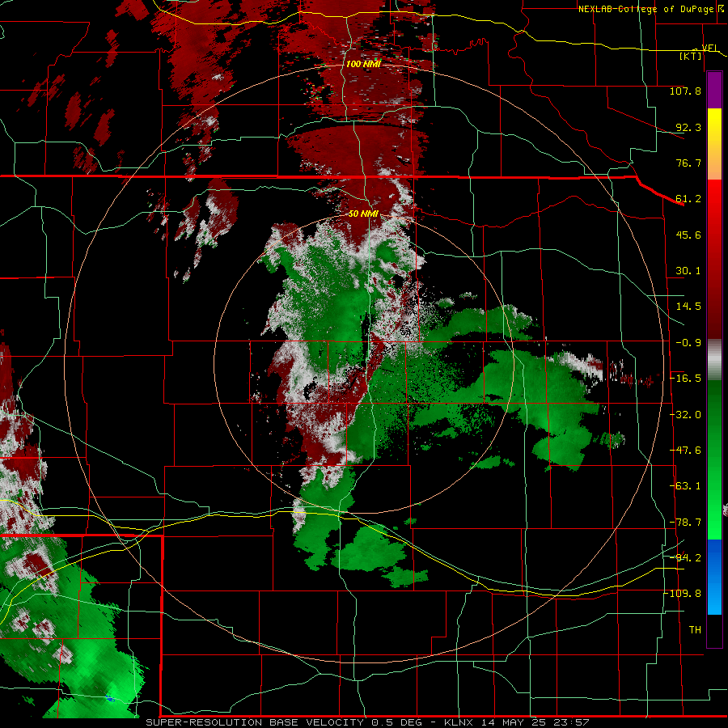Image resolution: width=728 pixels, height=728 pixels.
Task: Click the 61.2 velocity scale value
Action: tap(688, 199)
